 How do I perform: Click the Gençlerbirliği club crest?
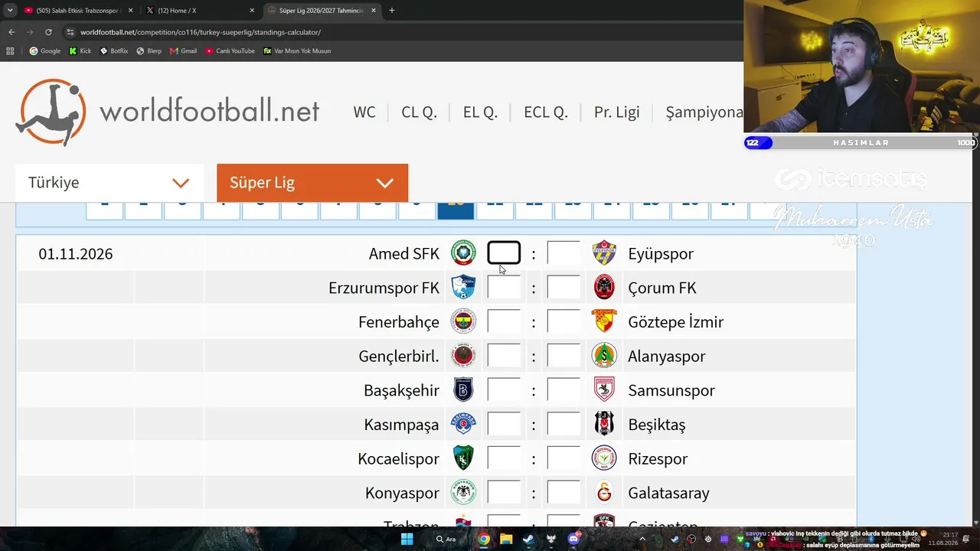463,356
